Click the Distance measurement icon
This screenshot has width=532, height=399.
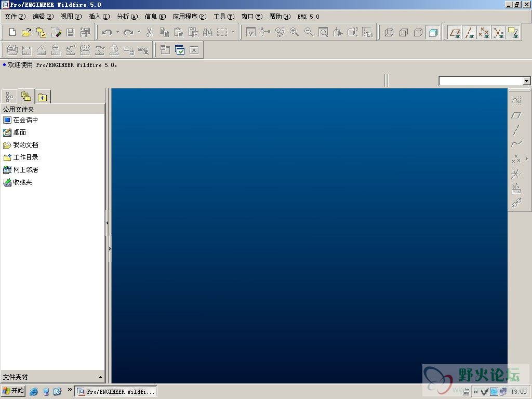pos(26,50)
